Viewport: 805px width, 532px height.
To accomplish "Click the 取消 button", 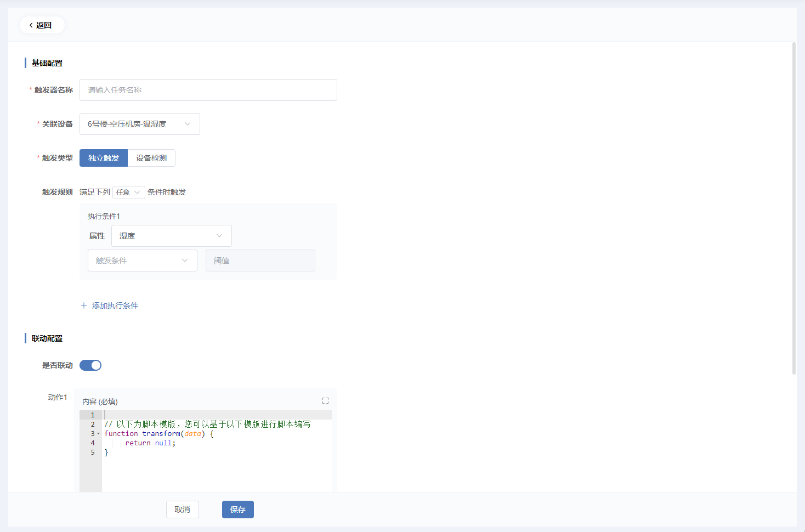I will click(183, 510).
